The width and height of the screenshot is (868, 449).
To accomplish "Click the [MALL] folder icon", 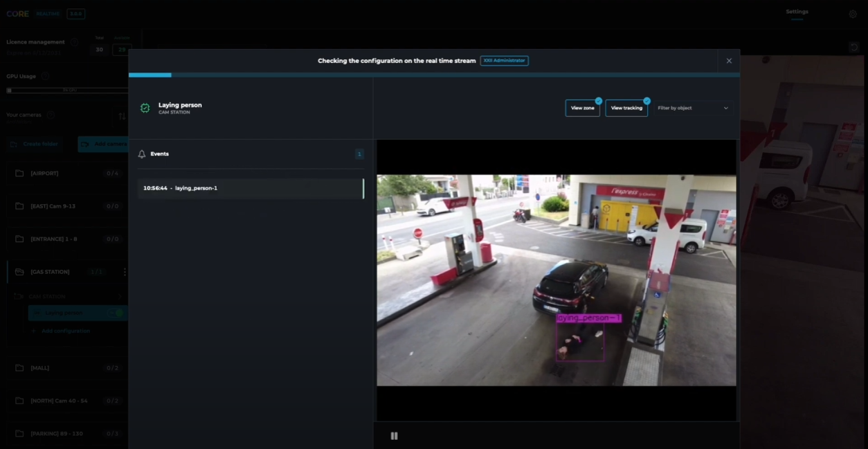I will point(19,368).
